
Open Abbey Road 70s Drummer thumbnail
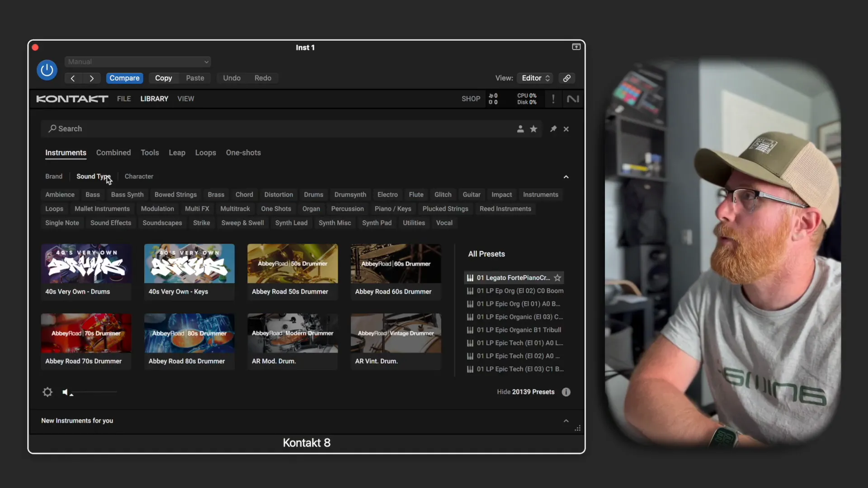pos(86,333)
